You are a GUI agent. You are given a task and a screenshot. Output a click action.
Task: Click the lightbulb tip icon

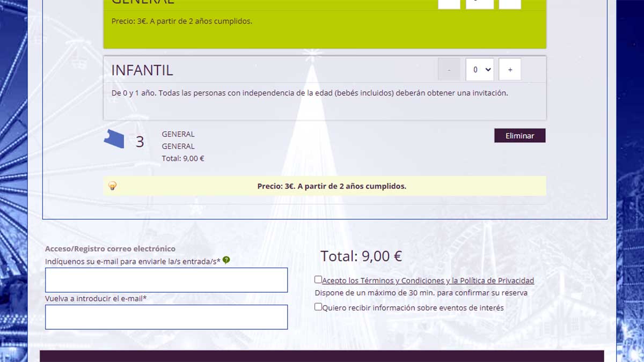113,186
